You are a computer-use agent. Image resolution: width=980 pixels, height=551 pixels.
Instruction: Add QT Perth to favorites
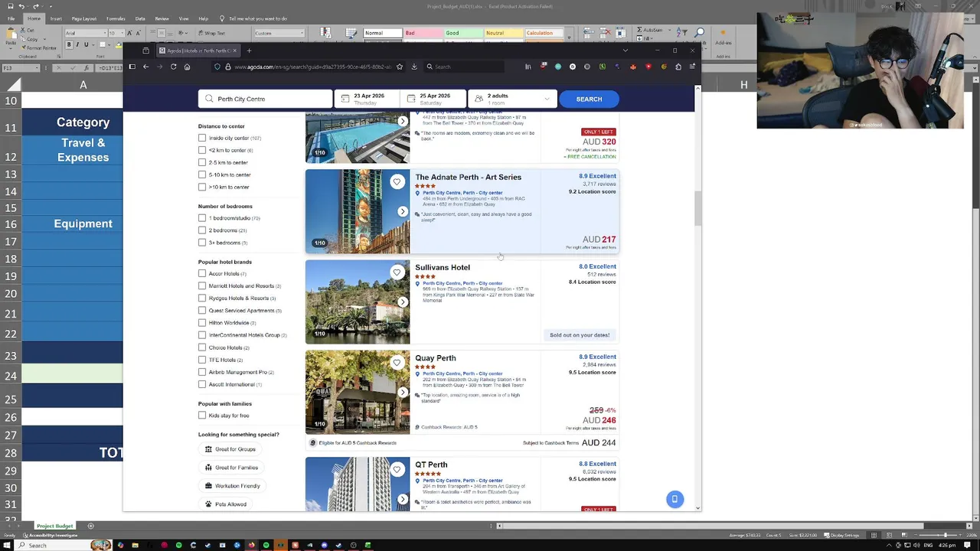[397, 469]
